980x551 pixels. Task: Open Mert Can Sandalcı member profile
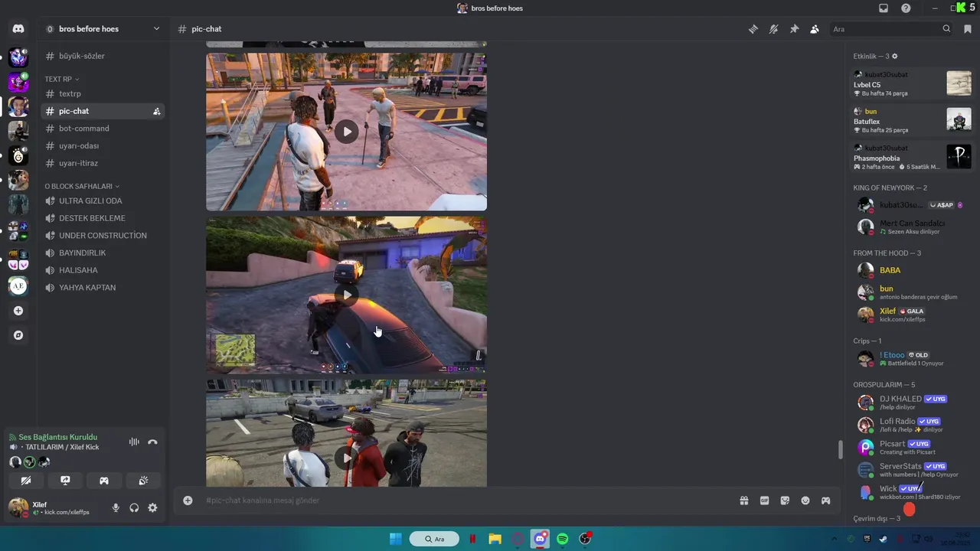pos(912,227)
